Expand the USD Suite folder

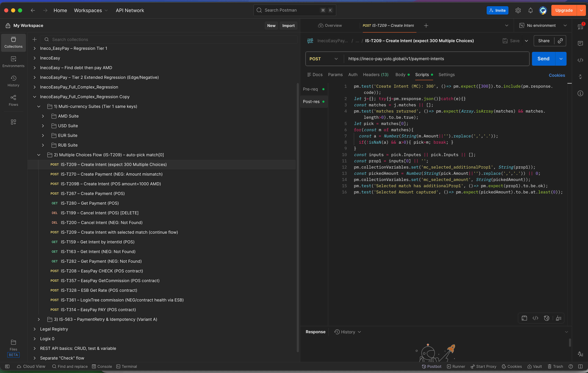43,126
